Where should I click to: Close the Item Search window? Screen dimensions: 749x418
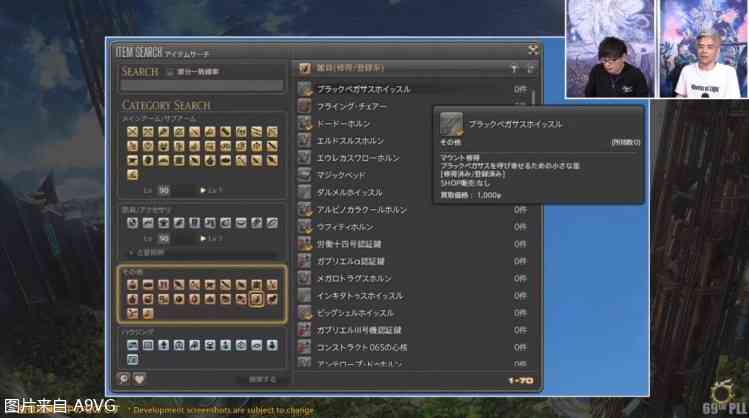pos(533,50)
